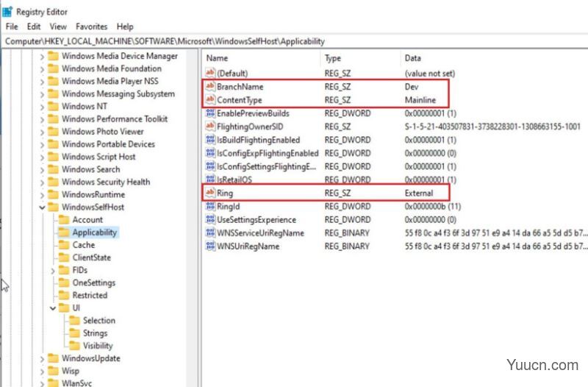Collapse the UI subkey node
The image size is (588, 387).
tap(52, 308)
